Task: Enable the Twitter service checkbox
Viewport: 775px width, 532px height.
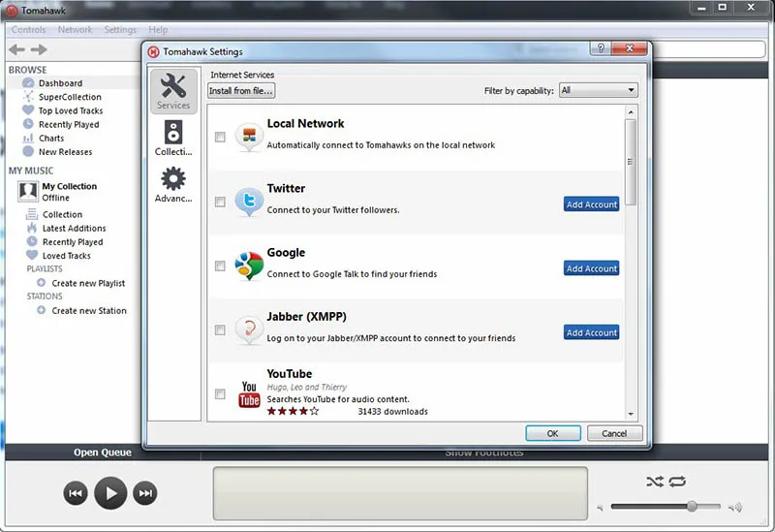Action: tap(220, 202)
